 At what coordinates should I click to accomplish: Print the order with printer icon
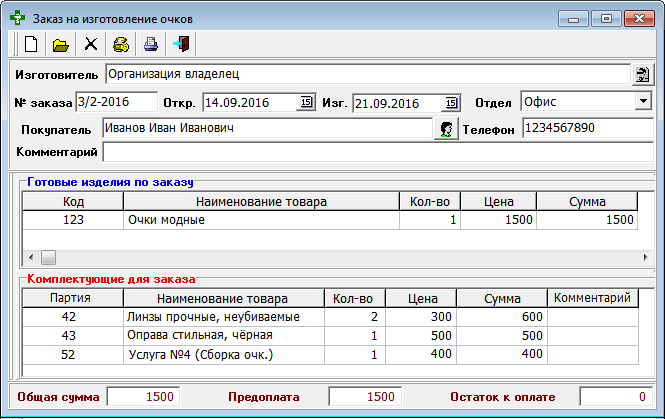point(151,44)
